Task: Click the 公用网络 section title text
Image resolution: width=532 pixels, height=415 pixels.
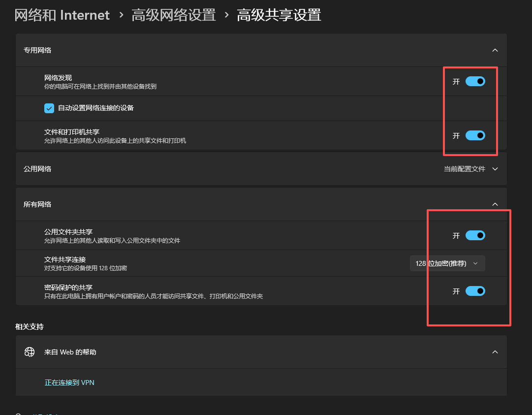Action: (37, 169)
